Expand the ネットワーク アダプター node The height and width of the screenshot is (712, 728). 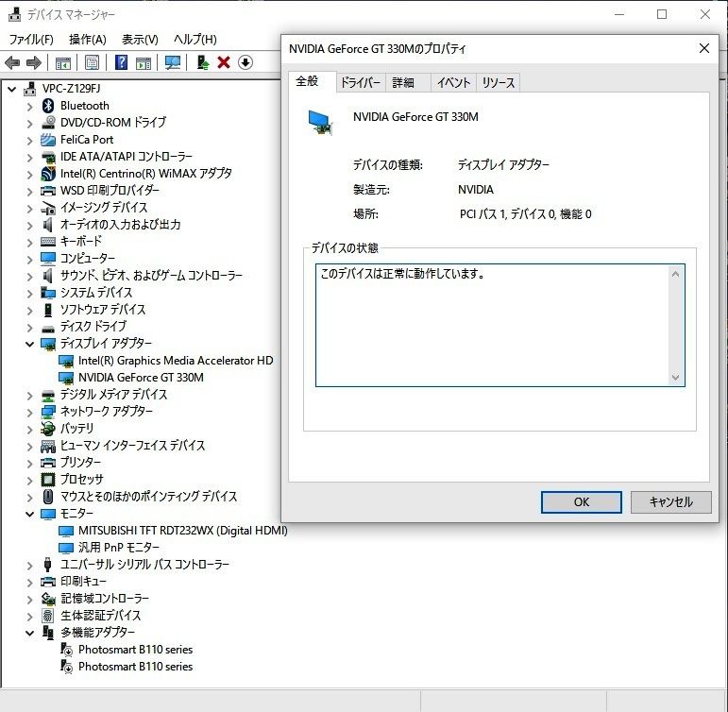30,413
